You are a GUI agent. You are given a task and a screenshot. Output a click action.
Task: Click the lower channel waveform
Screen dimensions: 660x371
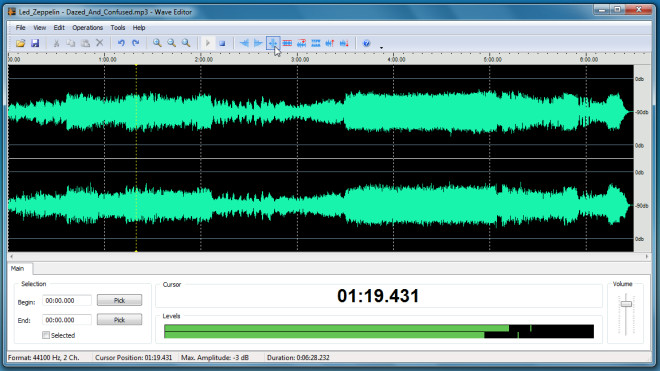pyautogui.click(x=320, y=206)
